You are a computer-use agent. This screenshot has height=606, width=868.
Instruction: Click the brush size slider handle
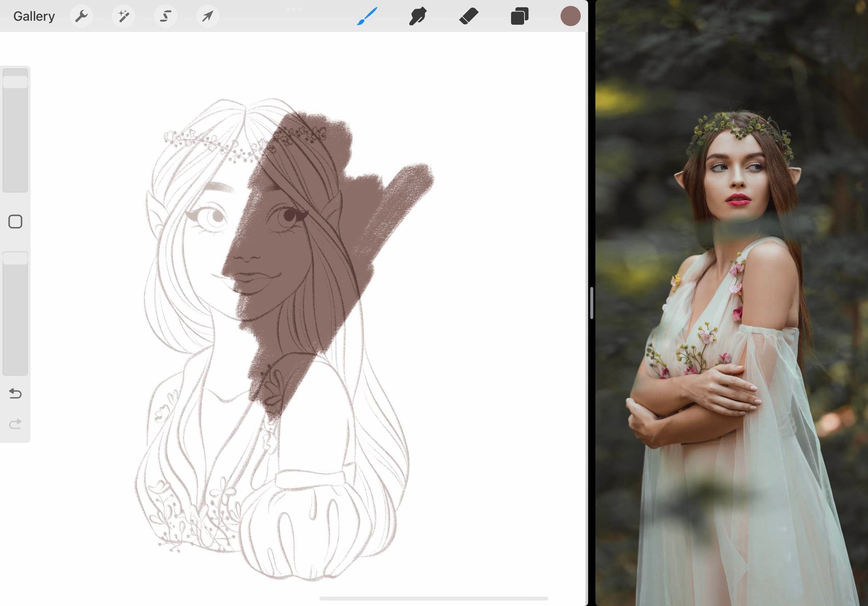click(x=15, y=82)
